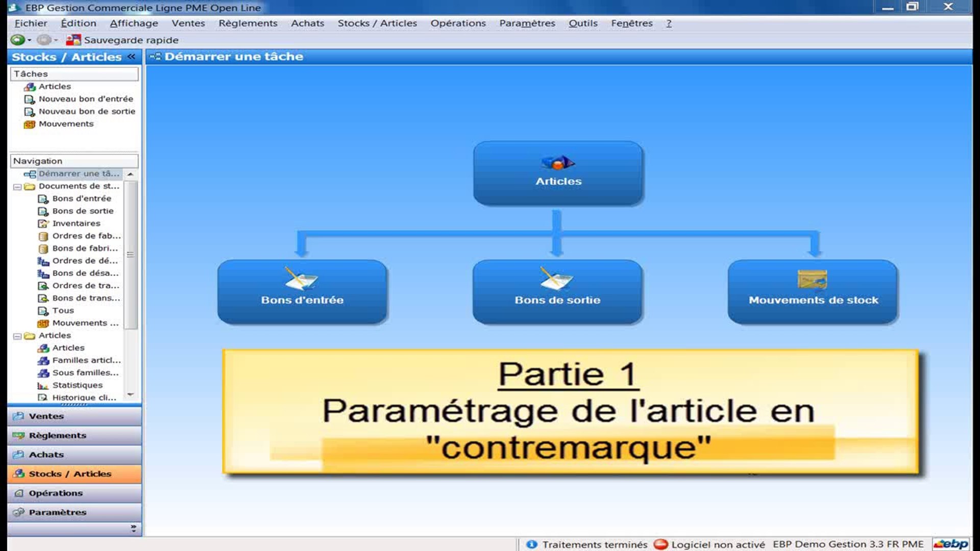
Task: Select the Nouveau bon d'entrée icon
Action: pos(30,98)
